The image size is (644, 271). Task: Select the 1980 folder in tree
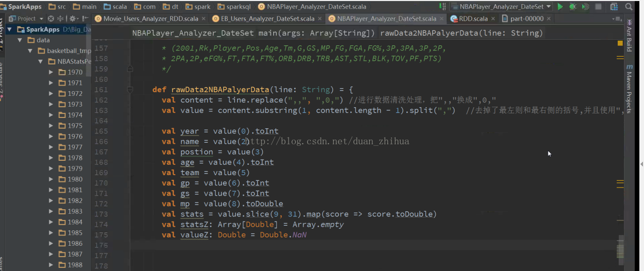click(x=70, y=179)
